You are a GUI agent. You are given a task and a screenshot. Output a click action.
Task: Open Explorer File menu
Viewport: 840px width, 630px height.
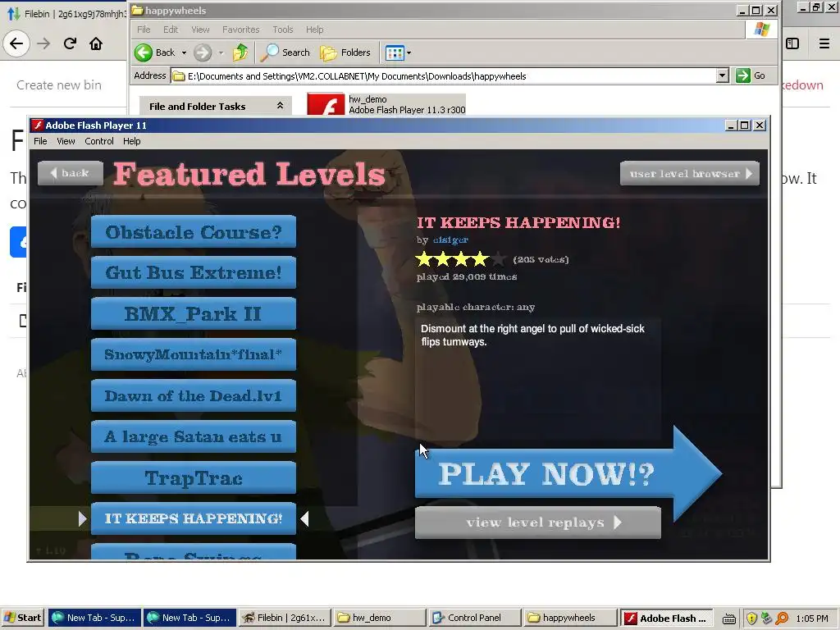point(144,30)
